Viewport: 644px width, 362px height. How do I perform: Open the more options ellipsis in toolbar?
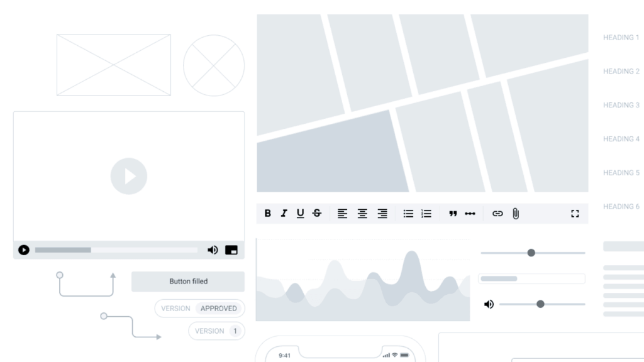pos(470,214)
